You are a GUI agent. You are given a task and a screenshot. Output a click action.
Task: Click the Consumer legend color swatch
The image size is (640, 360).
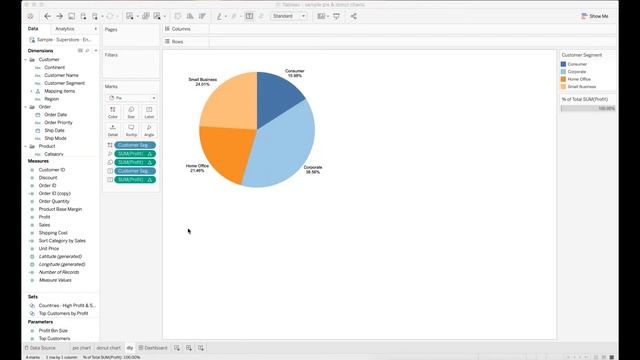(563, 64)
